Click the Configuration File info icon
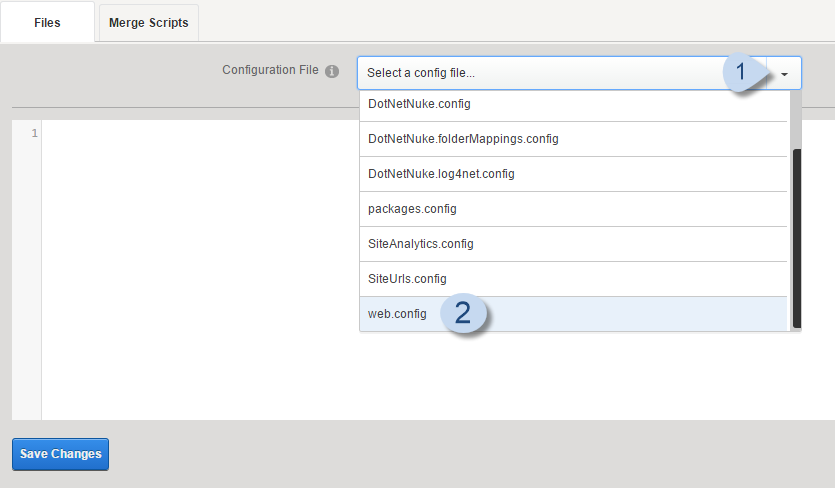835x488 pixels. coord(332,71)
